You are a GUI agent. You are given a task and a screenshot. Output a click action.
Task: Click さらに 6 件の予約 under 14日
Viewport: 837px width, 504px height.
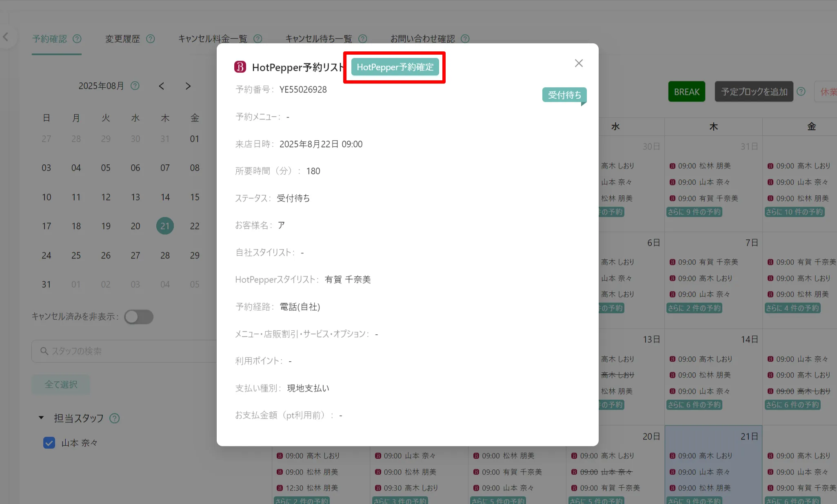694,405
